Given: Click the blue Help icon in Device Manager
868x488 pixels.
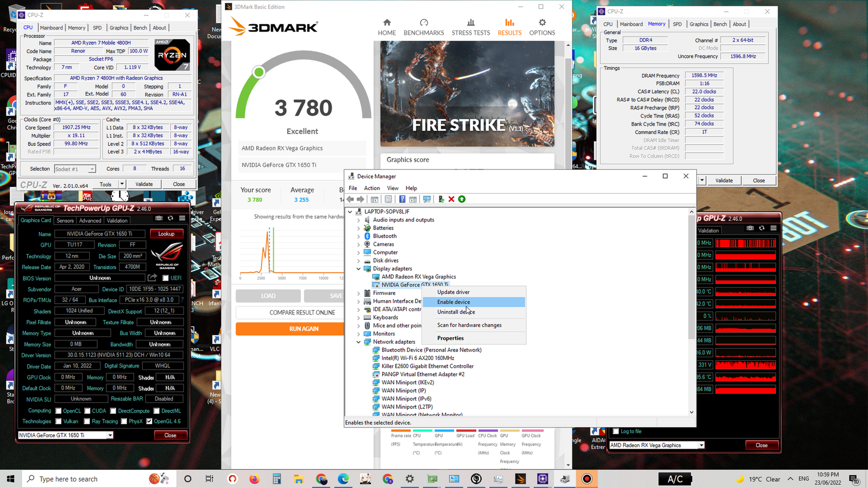Looking at the screenshot, I should tap(402, 199).
